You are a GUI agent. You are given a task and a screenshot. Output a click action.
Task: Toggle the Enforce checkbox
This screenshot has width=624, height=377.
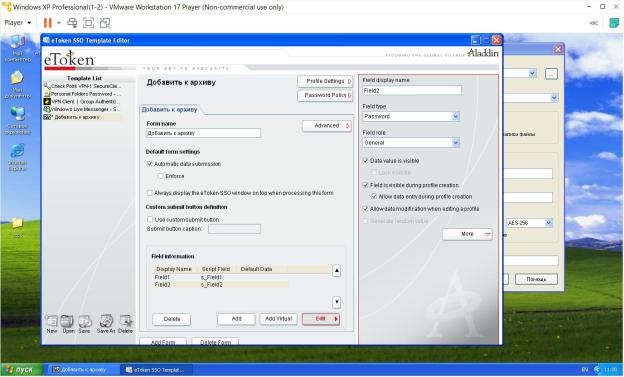(160, 176)
